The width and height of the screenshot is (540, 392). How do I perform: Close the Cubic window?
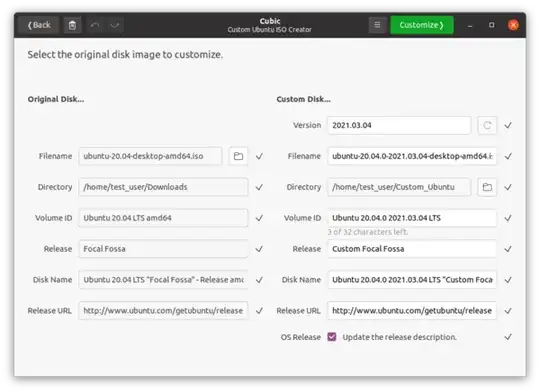point(513,25)
